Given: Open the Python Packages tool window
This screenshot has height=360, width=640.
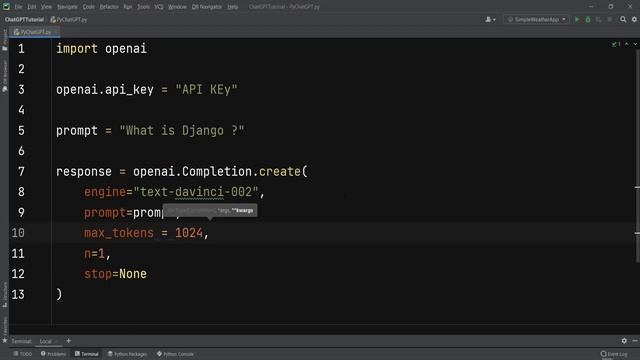Looking at the screenshot, I should tap(127, 354).
